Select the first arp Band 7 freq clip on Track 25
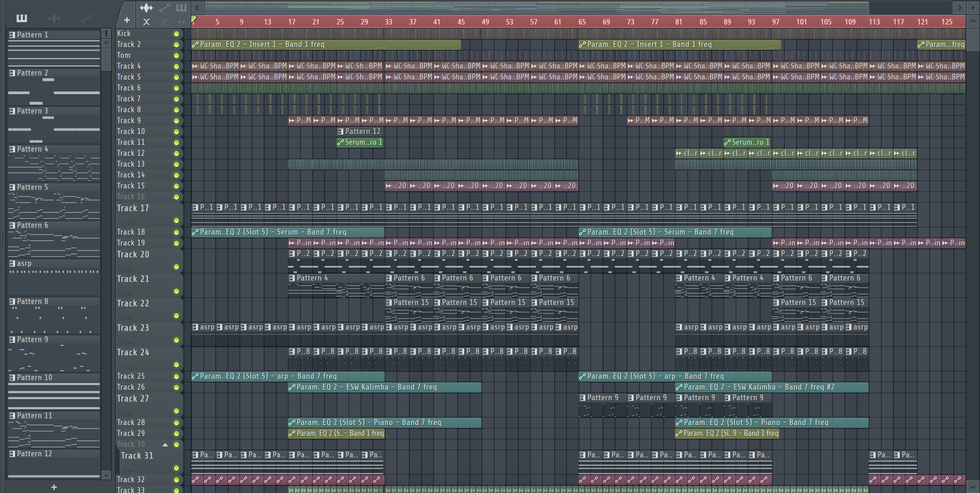The width and height of the screenshot is (980, 493). coord(288,376)
